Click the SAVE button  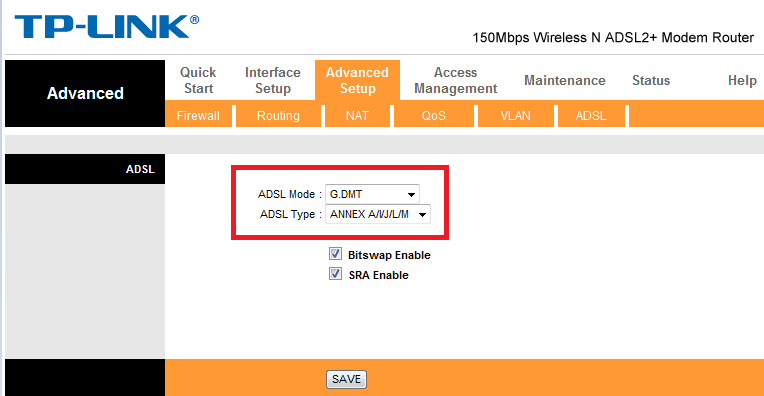(346, 379)
